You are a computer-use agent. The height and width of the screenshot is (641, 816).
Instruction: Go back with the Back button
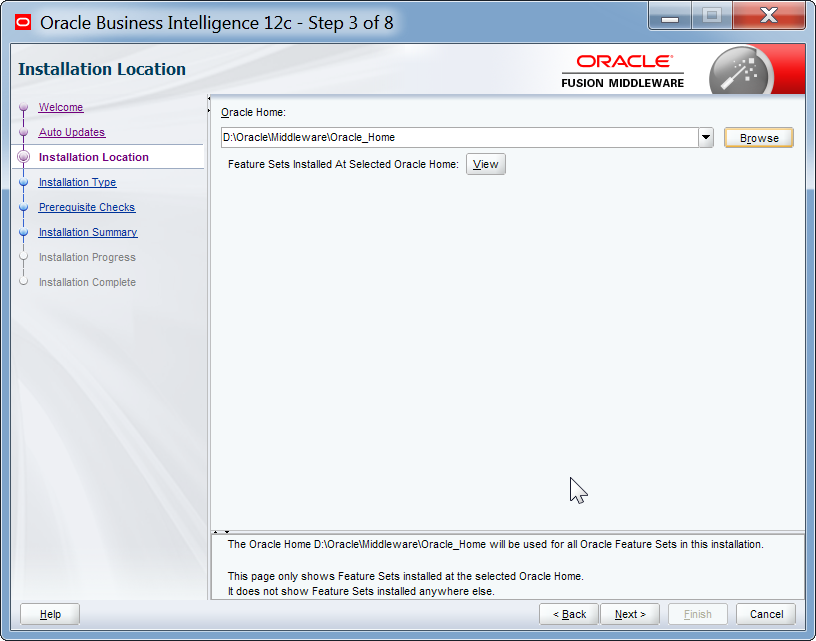(x=569, y=614)
